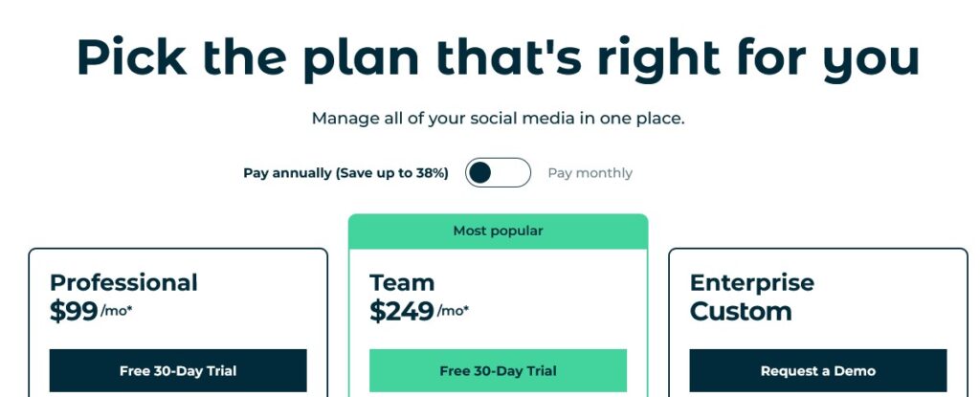Select the Professional plan title
The height and width of the screenshot is (397, 980).
tap(123, 282)
